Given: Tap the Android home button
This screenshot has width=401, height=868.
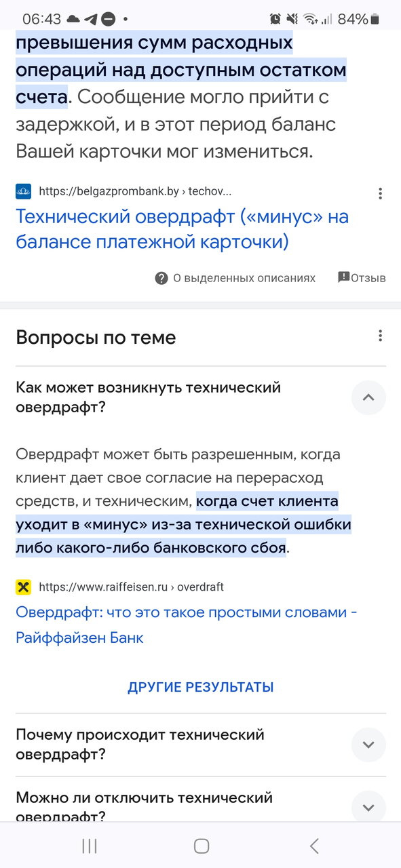Looking at the screenshot, I should [201, 846].
